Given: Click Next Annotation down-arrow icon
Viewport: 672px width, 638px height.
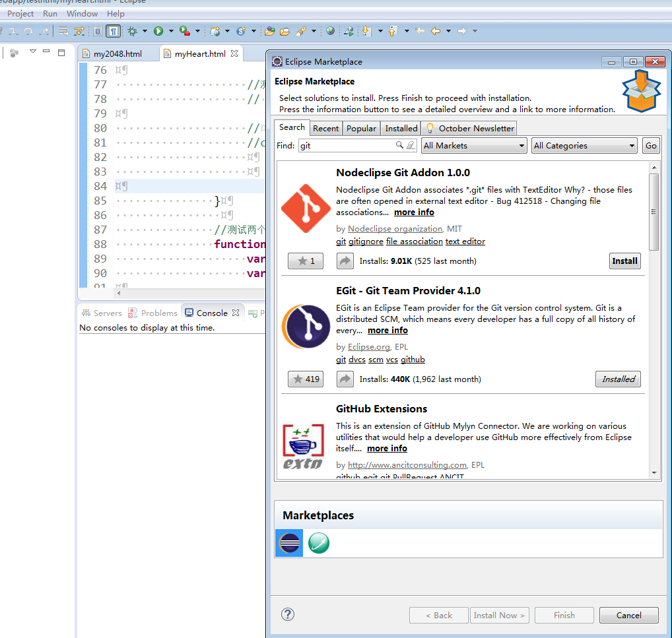Looking at the screenshot, I should pyautogui.click(x=366, y=31).
